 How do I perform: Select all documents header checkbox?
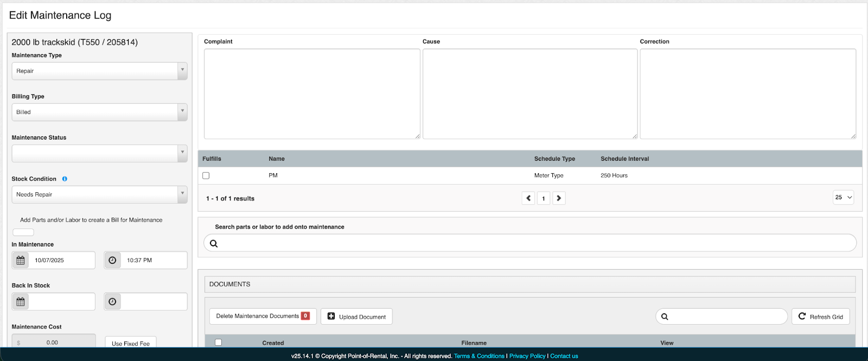[x=218, y=343]
